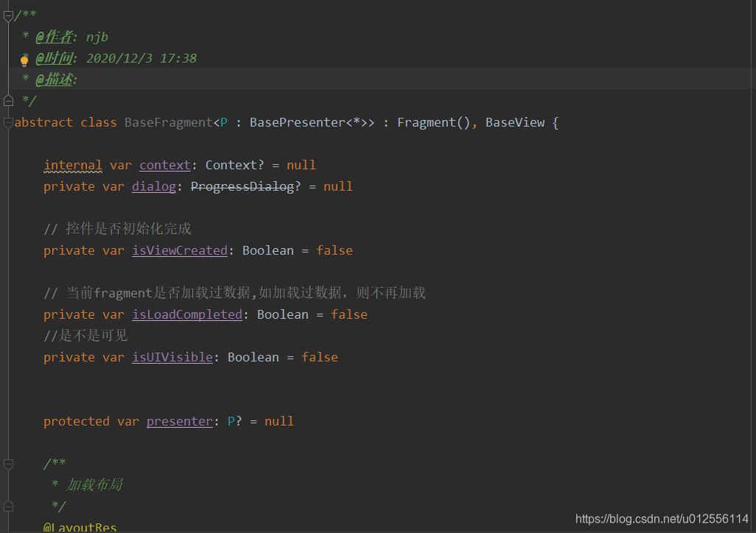Click the deprecated ProgressDialog type name
This screenshot has height=533, width=756.
pos(242,186)
